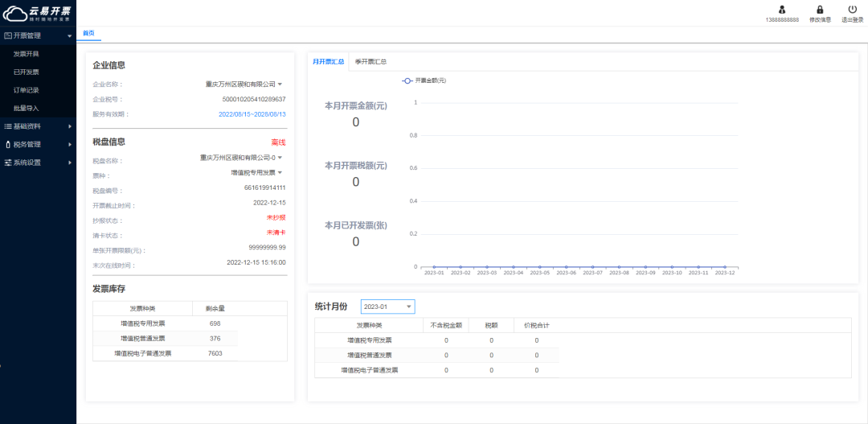Screen dimensions: 868x424
Task: Click the user account icon 13888888888
Action: click(x=782, y=10)
